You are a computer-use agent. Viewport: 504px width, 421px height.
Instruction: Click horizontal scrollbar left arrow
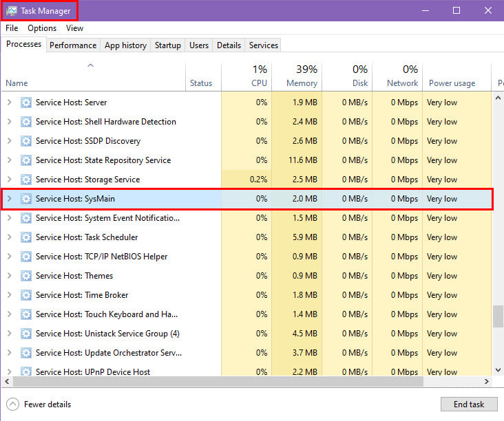tap(7, 382)
